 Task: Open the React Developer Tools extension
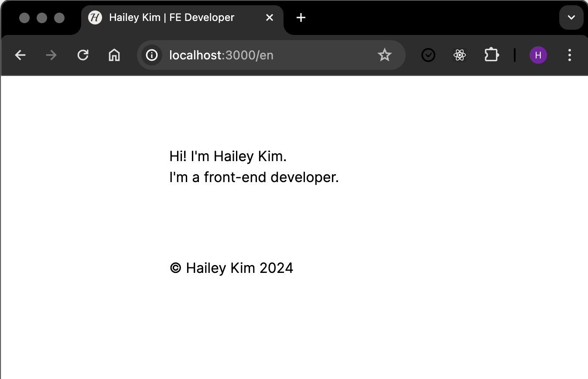click(460, 55)
